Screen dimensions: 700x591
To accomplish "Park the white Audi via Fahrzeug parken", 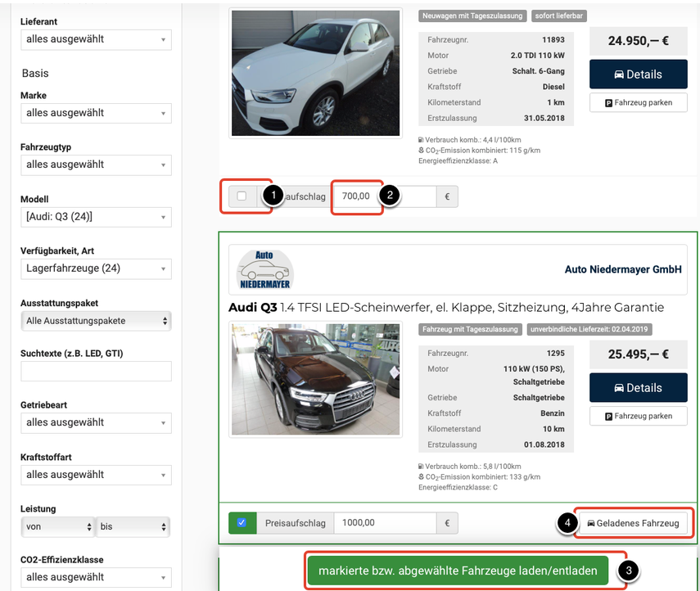I will click(x=638, y=102).
